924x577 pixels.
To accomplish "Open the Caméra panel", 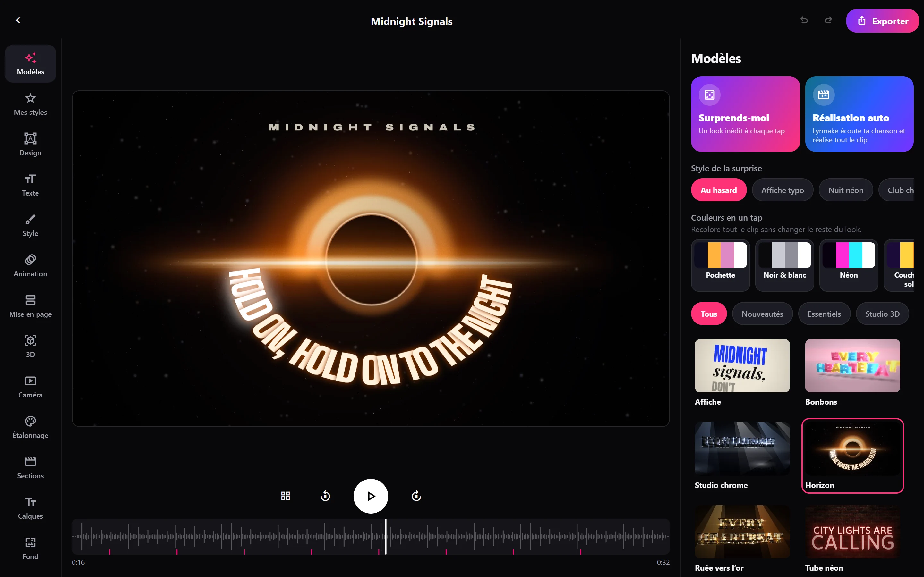I will (x=30, y=387).
